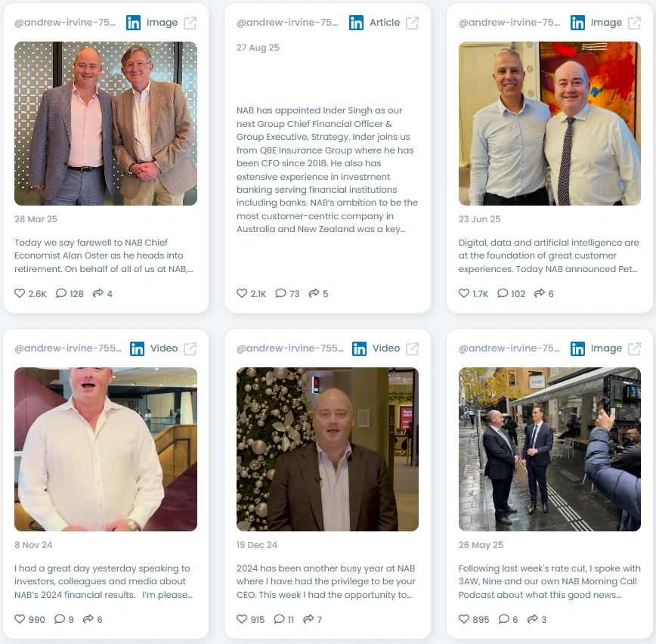
Task: Click share icon on 2.1K likes article
Action: [314, 293]
